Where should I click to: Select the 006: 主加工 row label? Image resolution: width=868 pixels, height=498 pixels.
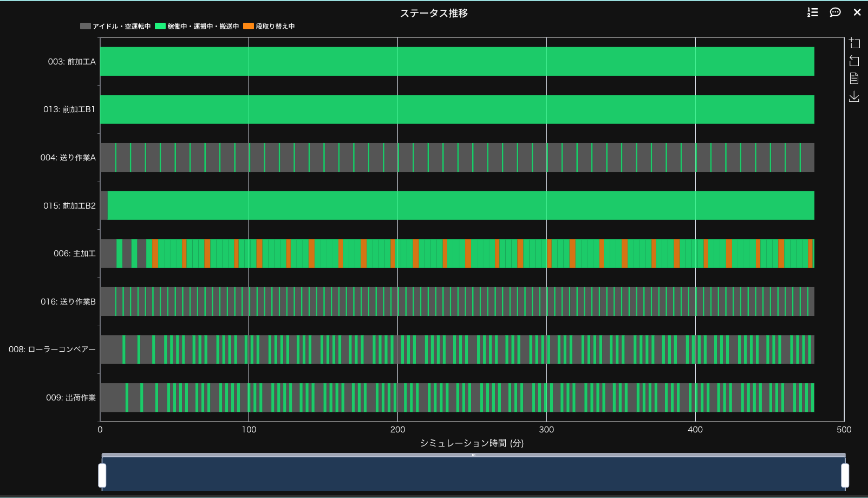tap(74, 254)
